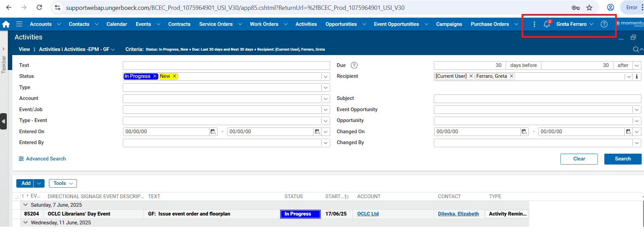Open the OCLC Ltd account link
The height and width of the screenshot is (240, 644).
point(368,214)
